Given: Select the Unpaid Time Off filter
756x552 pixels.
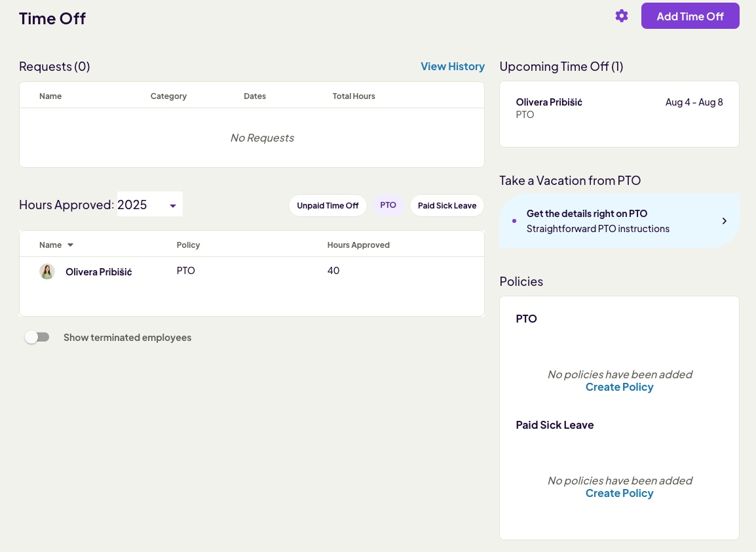Looking at the screenshot, I should tap(328, 205).
